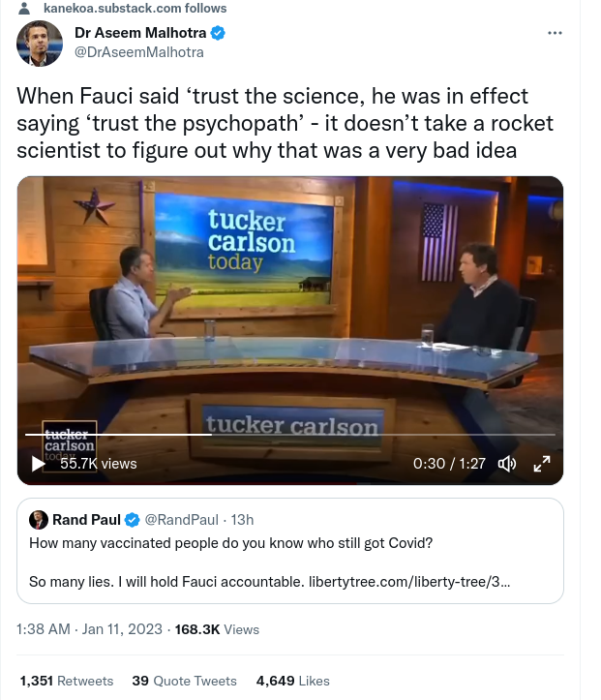Play the video with the play button
Viewport: 601px width, 700px height.
click(x=39, y=464)
